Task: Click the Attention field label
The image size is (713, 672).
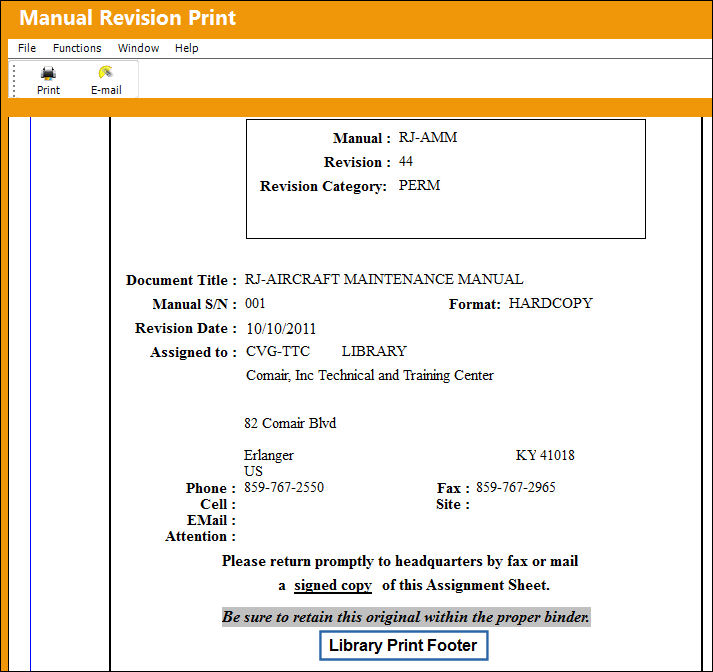Action: [x=201, y=537]
